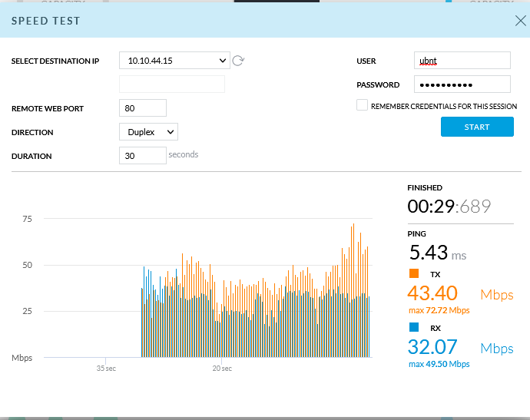The image size is (530, 420).
Task: Click the REMOTE WEB PORT label
Action: 48,109
